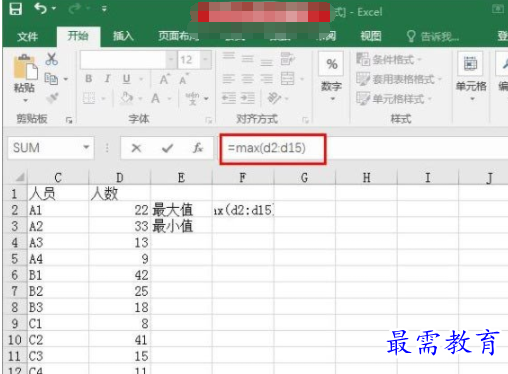Expand the Name Box dropdown arrow

click(86, 147)
